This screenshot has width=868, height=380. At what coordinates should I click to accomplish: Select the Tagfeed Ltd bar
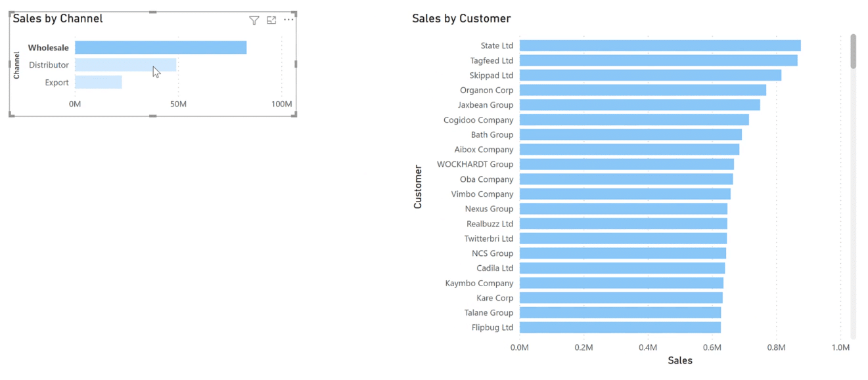point(658,60)
